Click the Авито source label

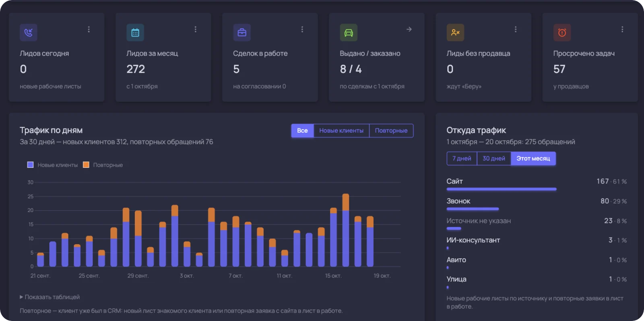456,260
